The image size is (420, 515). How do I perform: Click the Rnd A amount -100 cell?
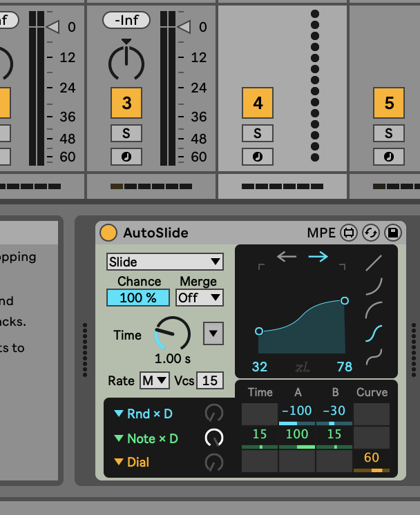tap(297, 414)
